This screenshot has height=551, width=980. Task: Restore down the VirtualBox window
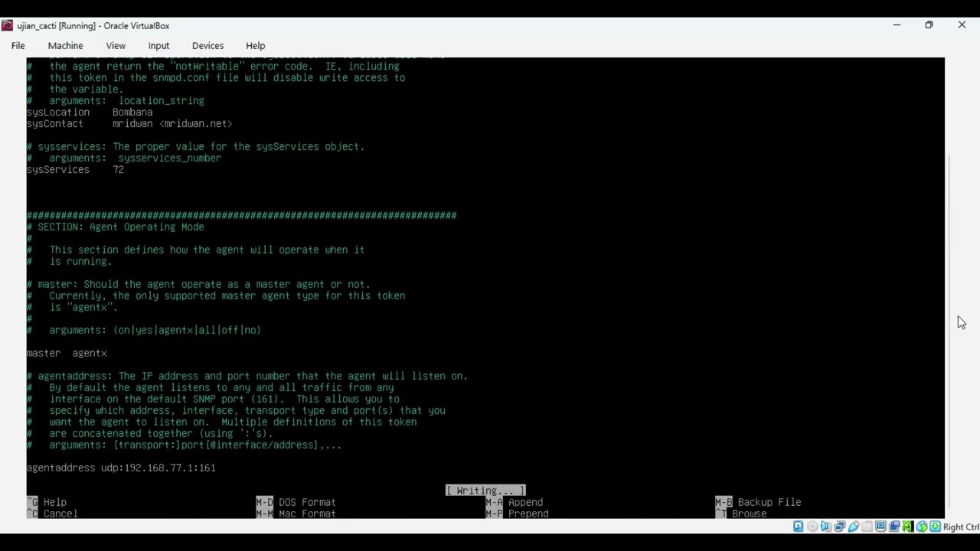(929, 25)
